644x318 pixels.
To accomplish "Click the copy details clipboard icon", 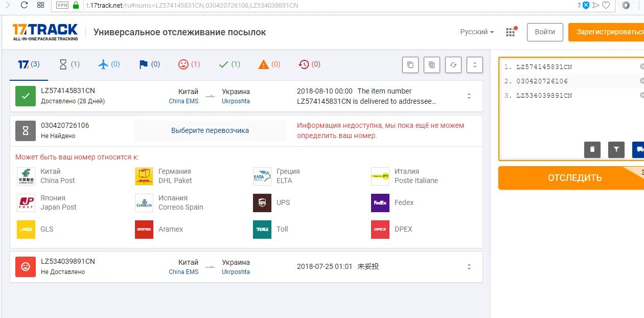I will (432, 65).
